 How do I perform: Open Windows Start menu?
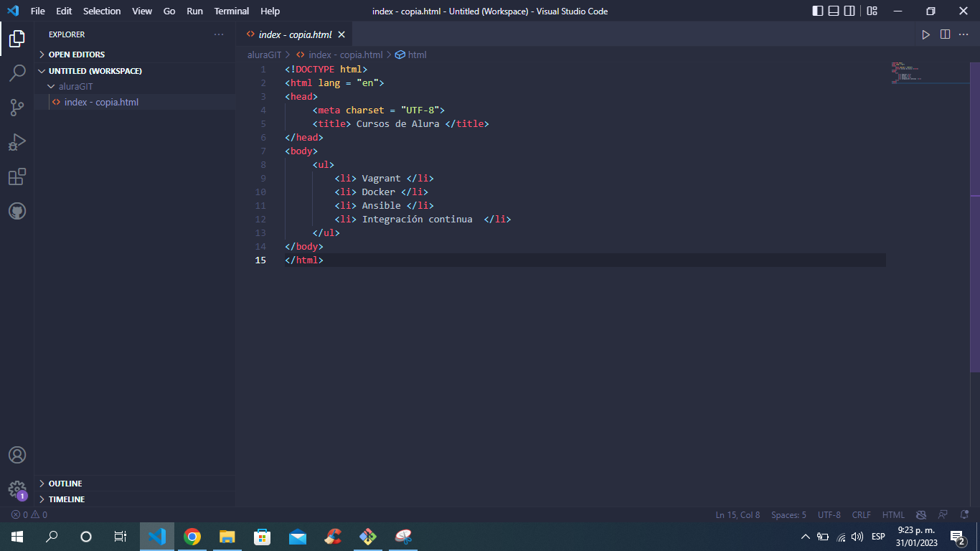click(x=17, y=537)
